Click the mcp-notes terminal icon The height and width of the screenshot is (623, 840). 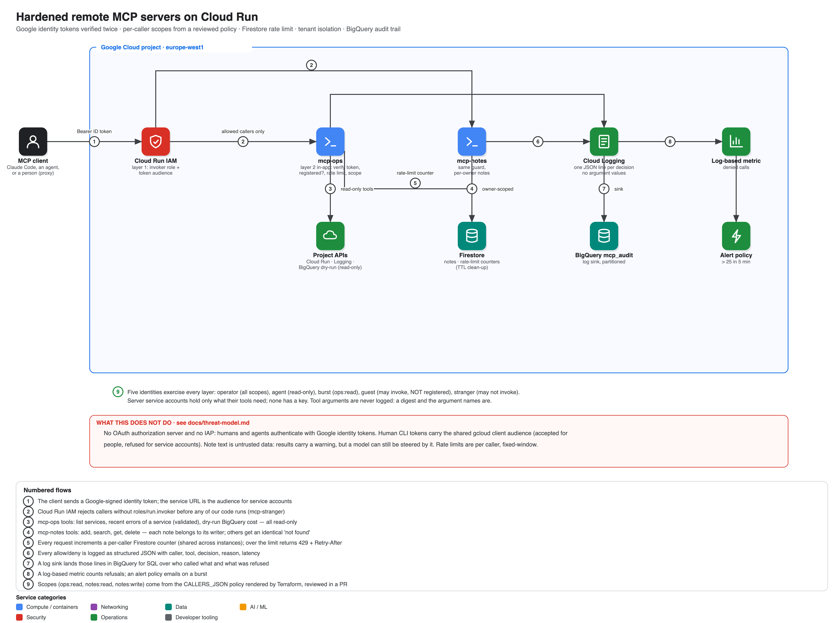click(472, 141)
